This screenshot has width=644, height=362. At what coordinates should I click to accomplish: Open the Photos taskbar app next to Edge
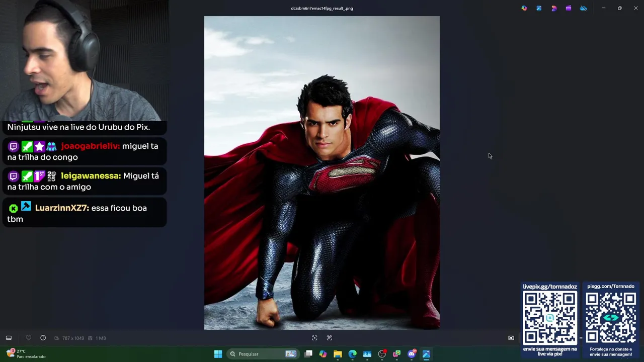(367, 354)
